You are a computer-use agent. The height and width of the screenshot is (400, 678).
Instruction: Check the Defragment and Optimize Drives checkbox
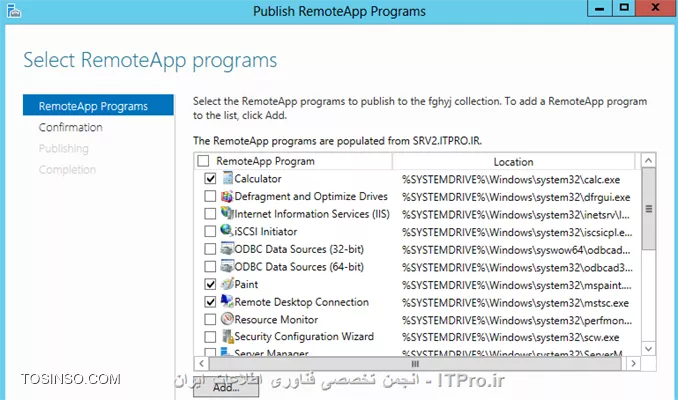pyautogui.click(x=210, y=196)
